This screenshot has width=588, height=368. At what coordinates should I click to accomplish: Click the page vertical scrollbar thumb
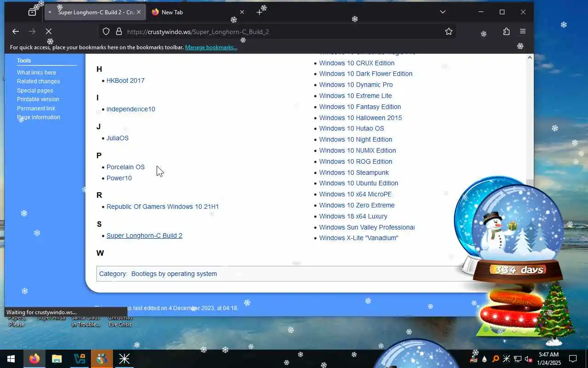point(530,183)
